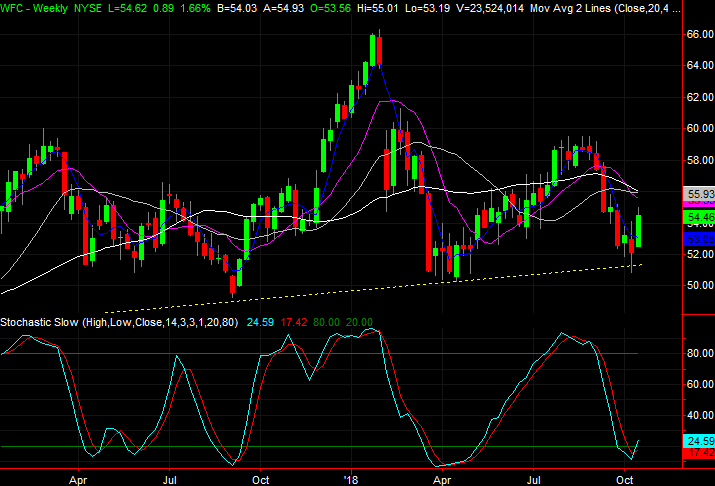715x486 pixels.
Task: Click the cyan 24.59 stochastic value tag
Action: 698,440
